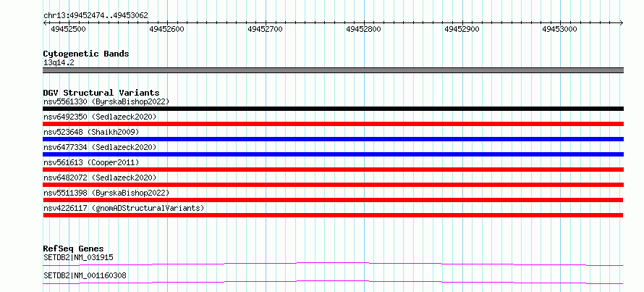Click the 49452800 ruler tick label

click(x=363, y=29)
